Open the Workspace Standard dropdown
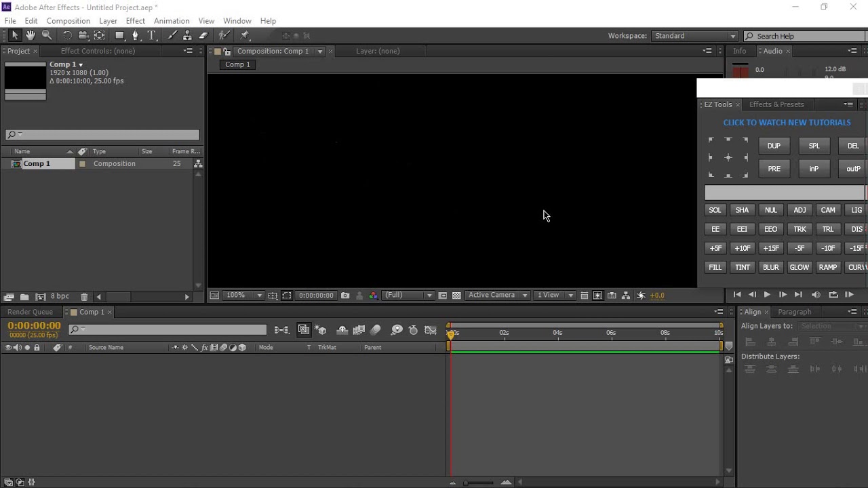This screenshot has height=488, width=868. click(694, 36)
